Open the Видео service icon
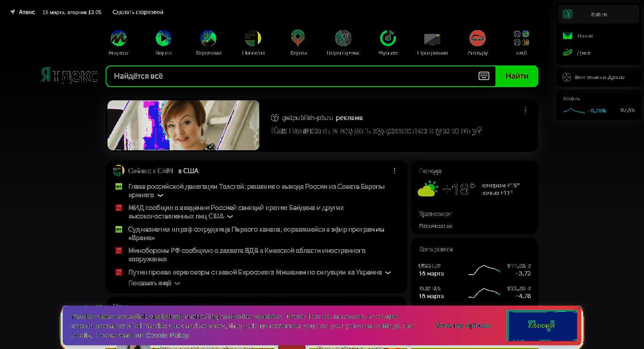Screen dimensions: 644x349 (x=163, y=38)
